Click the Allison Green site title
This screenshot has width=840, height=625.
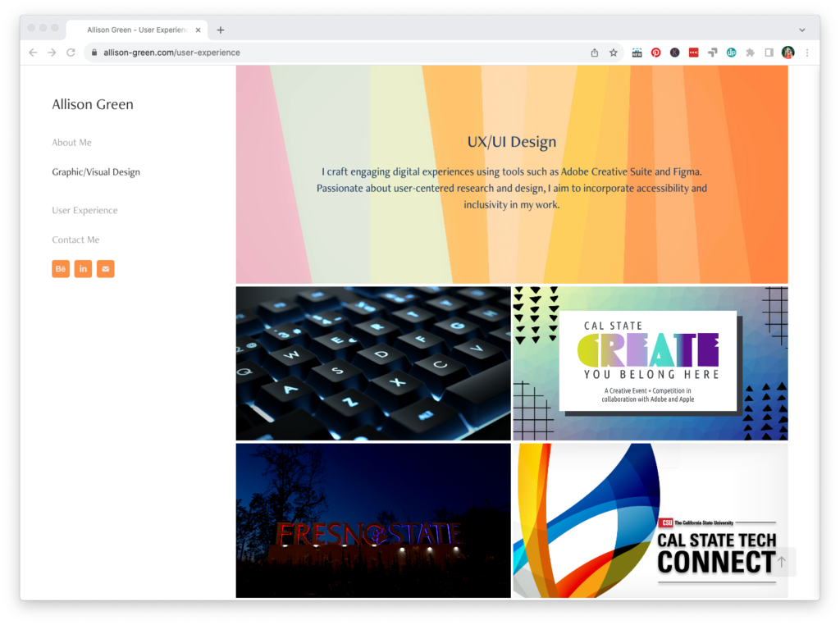click(93, 104)
